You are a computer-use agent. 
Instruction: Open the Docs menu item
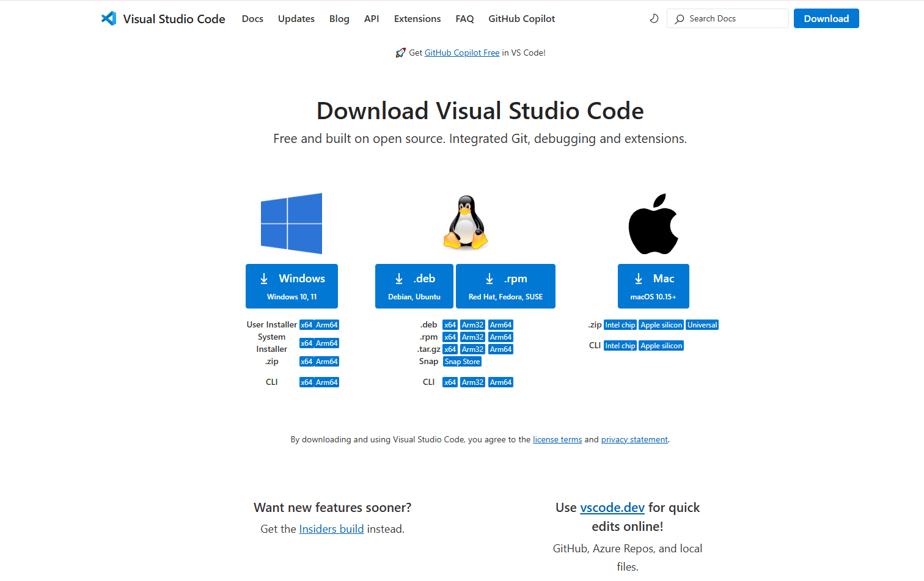point(252,18)
